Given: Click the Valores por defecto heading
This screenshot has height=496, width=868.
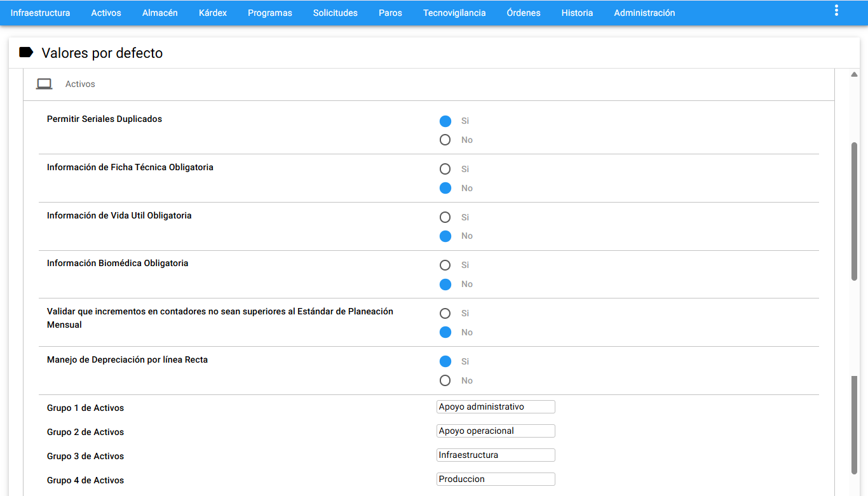Looking at the screenshot, I should [x=102, y=53].
